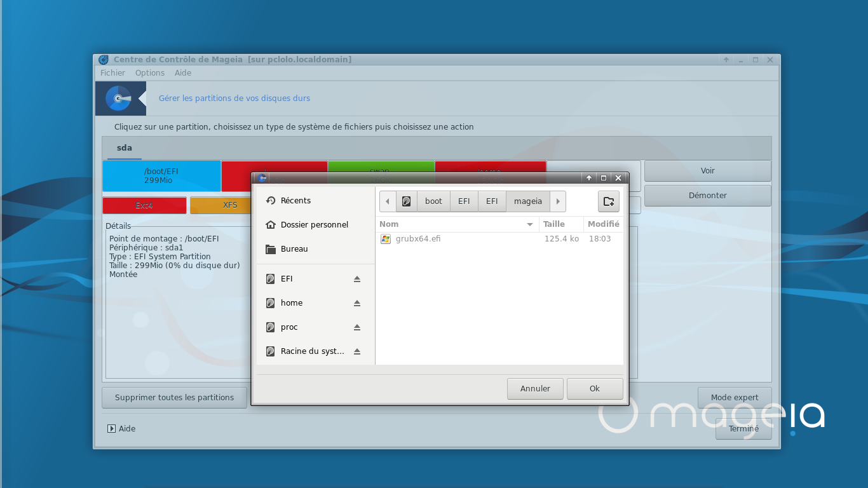The height and width of the screenshot is (488, 868).
Task: Maximize the file chooser dialog
Action: [x=604, y=178]
